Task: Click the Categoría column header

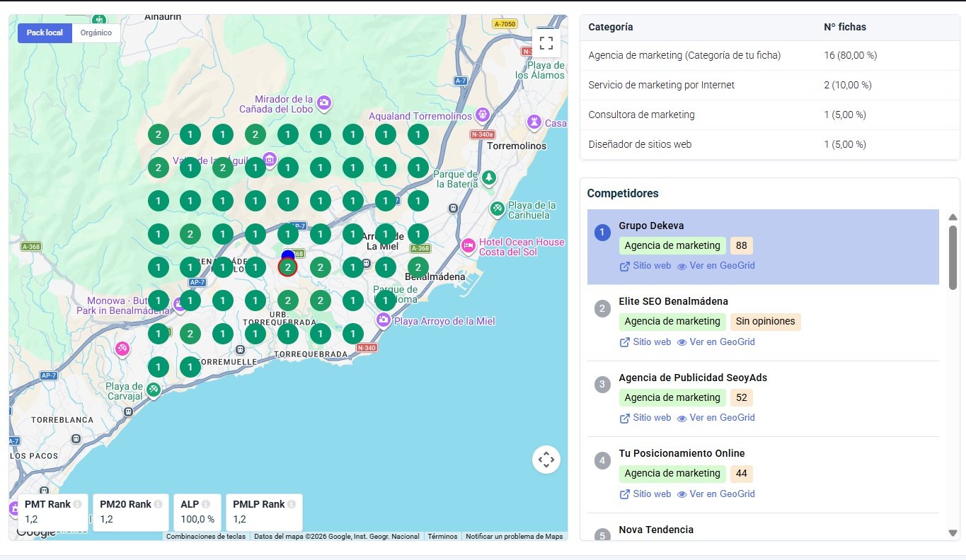Action: pos(611,27)
